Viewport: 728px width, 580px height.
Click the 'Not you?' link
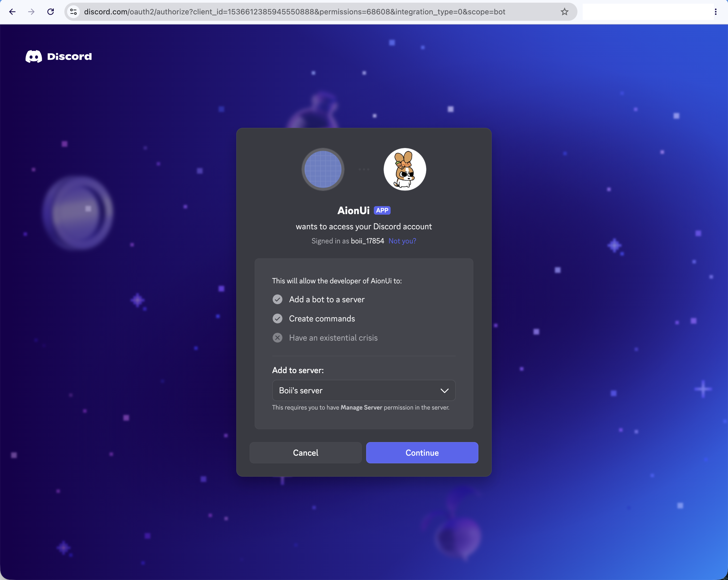click(x=402, y=241)
